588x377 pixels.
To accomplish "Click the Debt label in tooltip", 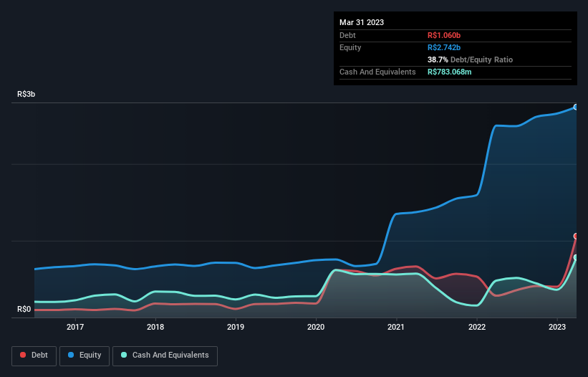I will click(347, 35).
